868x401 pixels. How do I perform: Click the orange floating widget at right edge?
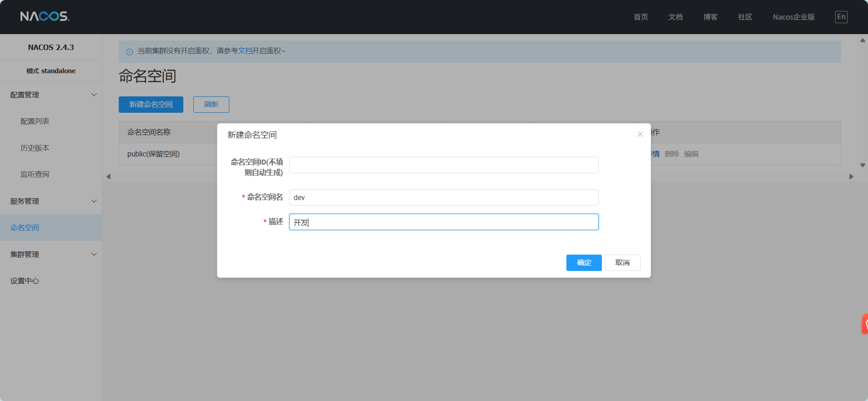[865, 324]
